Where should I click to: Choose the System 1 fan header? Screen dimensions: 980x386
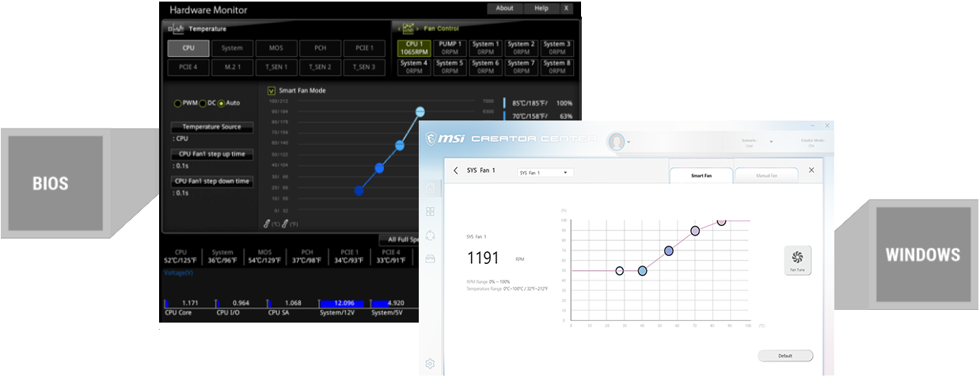pyautogui.click(x=485, y=48)
